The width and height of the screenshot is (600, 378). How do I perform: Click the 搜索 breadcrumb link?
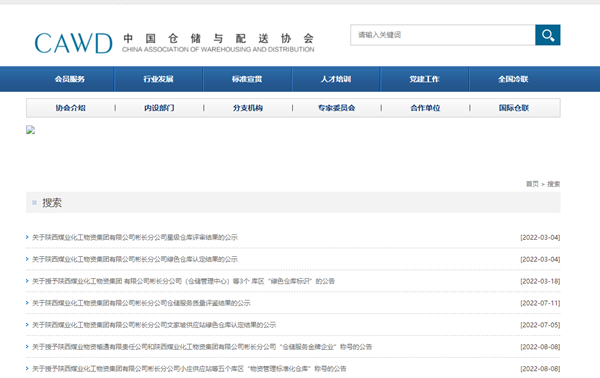coord(554,184)
